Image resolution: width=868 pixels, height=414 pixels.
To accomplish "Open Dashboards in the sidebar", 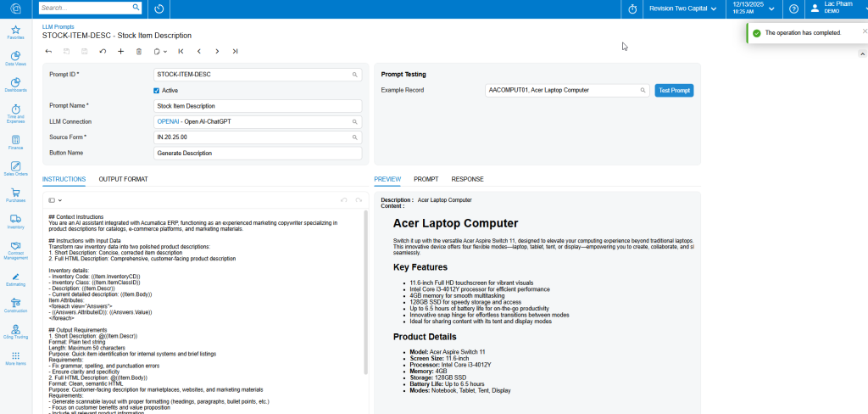I will click(15, 85).
